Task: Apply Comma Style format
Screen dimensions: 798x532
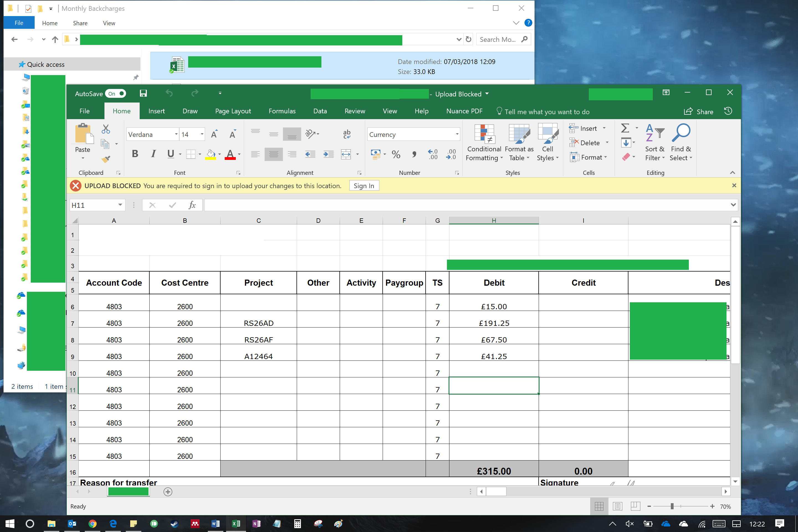Action: click(414, 154)
